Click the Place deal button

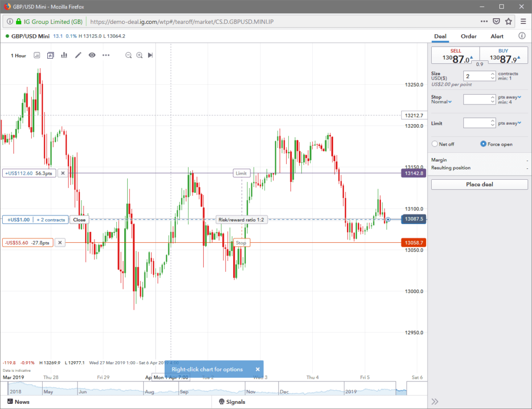479,184
